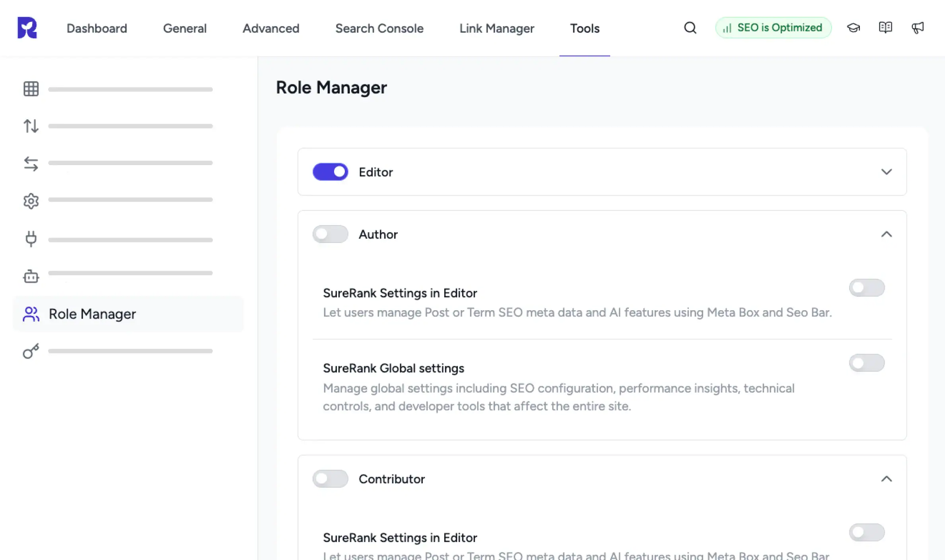This screenshot has width=945, height=560.
Task: Open the Link Manager tab
Action: pyautogui.click(x=497, y=28)
